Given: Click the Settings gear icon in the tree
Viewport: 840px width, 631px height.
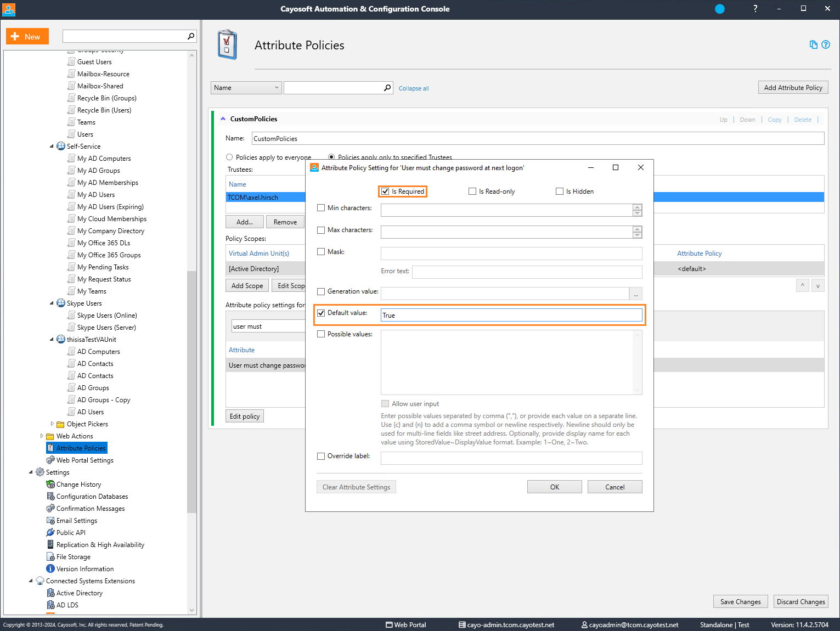Looking at the screenshot, I should (x=40, y=472).
